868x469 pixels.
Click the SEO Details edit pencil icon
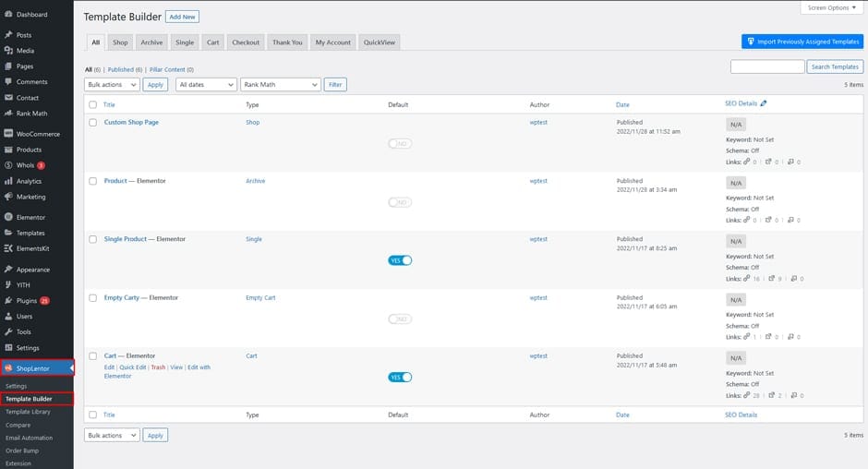[764, 104]
